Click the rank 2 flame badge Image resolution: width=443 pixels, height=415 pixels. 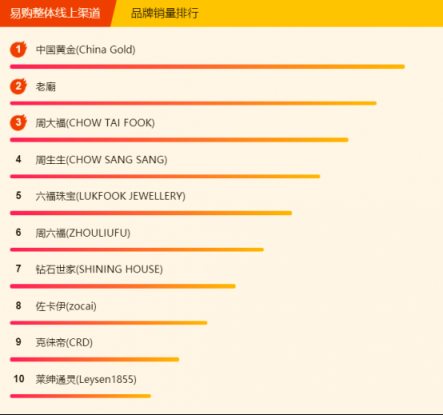pos(18,86)
